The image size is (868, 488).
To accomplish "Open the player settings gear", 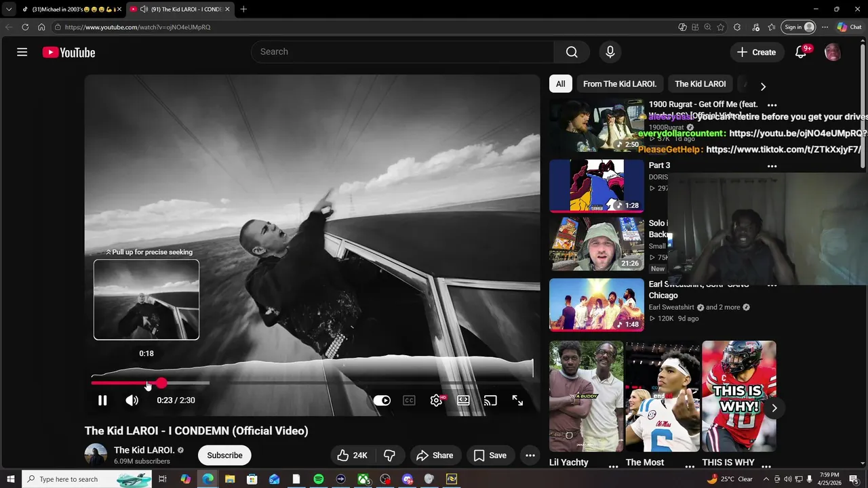I will pyautogui.click(x=436, y=401).
